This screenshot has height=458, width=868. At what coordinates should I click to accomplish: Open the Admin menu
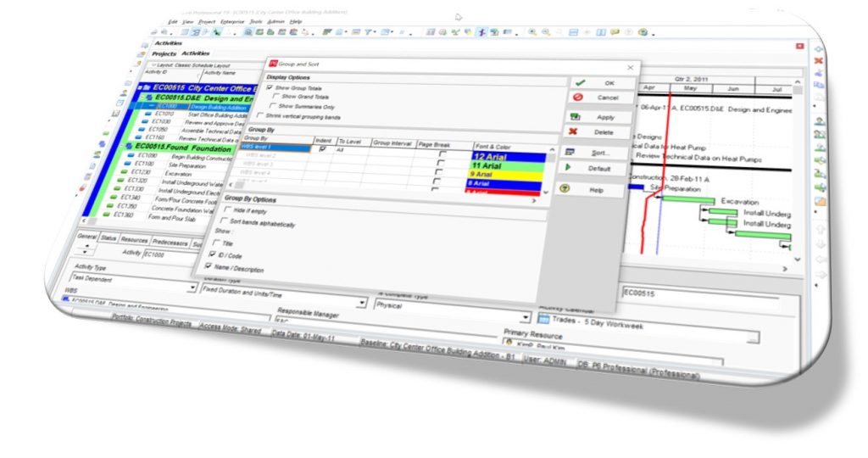coord(275,21)
